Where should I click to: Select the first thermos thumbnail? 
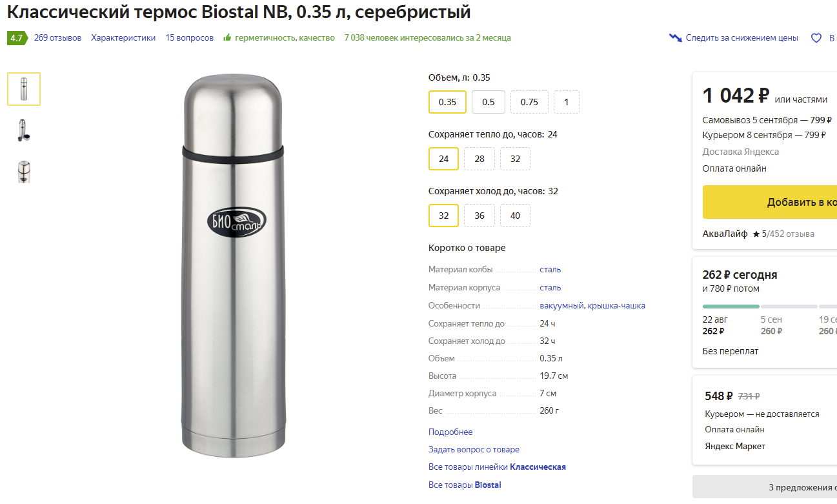coord(24,89)
